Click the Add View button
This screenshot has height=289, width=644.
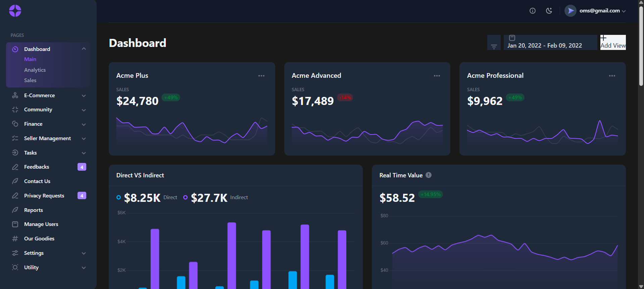click(x=613, y=43)
